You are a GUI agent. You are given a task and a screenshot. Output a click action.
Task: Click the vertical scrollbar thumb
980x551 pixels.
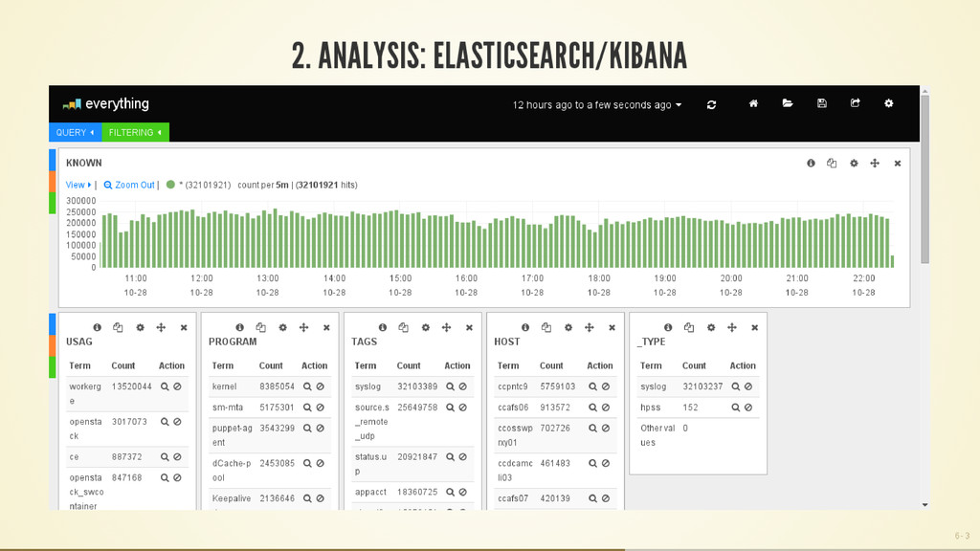tap(925, 179)
